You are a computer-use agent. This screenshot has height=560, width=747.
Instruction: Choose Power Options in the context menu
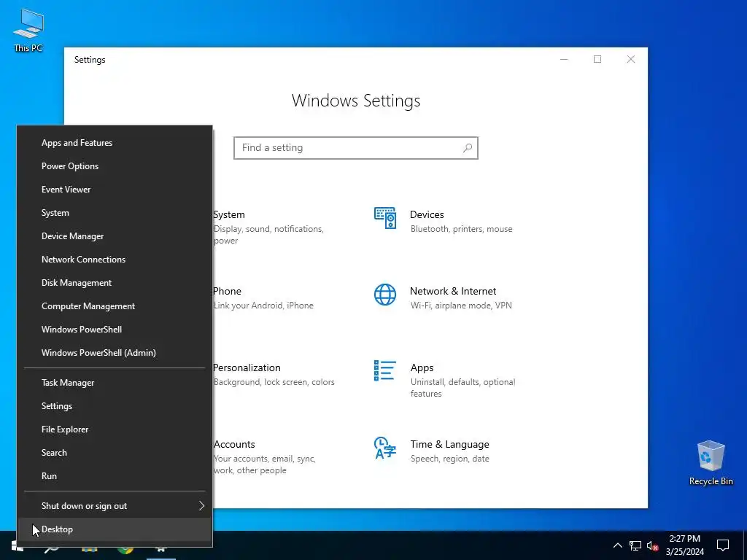tap(115, 166)
